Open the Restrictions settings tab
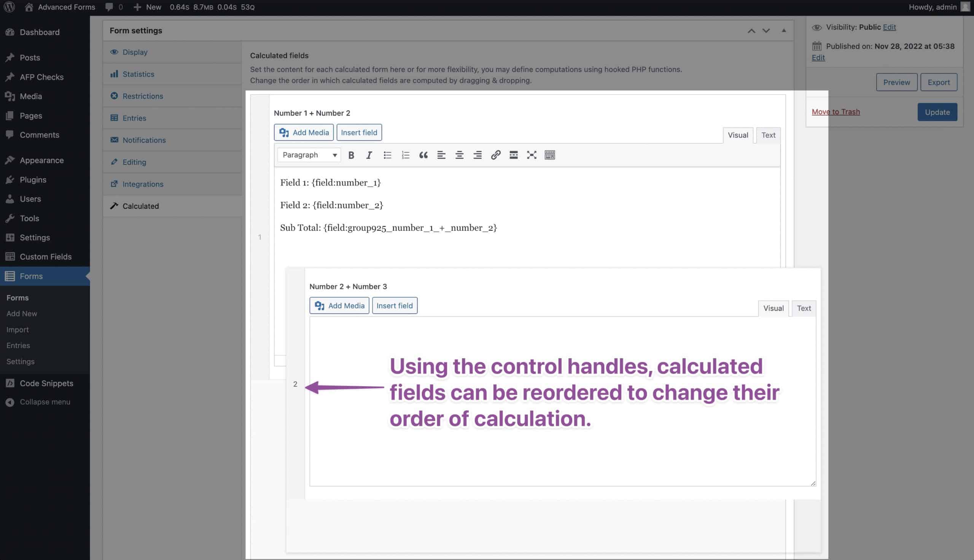The image size is (974, 560). pos(142,96)
